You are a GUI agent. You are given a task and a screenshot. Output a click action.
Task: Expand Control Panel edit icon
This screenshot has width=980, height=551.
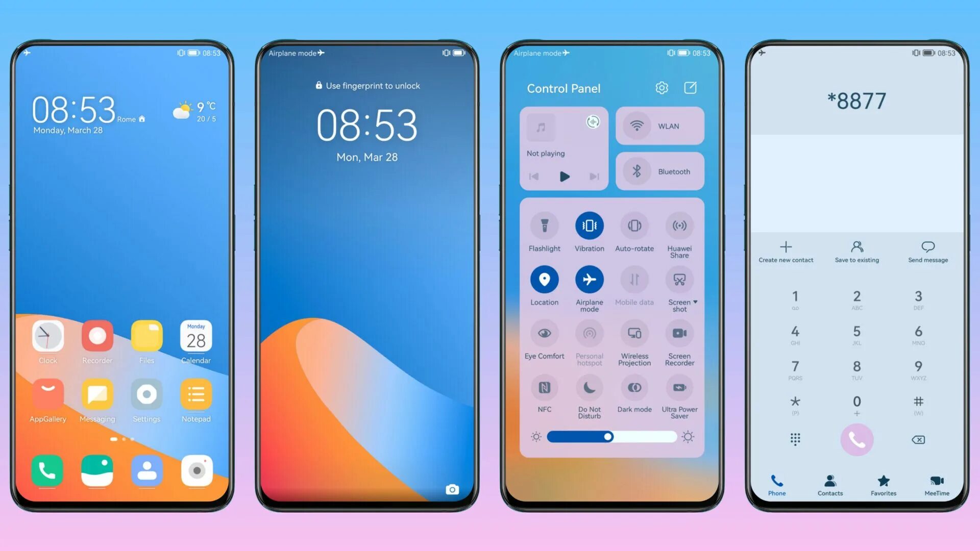690,87
